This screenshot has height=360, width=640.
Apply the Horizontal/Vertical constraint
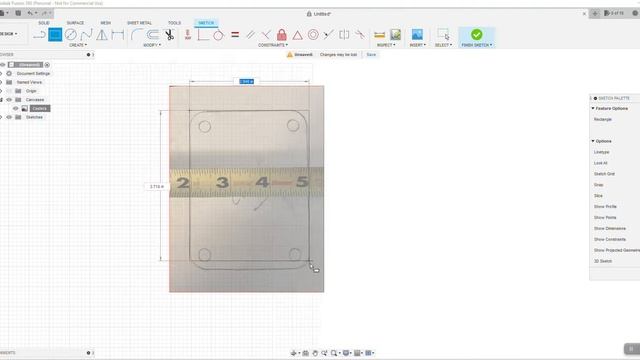coord(187,35)
